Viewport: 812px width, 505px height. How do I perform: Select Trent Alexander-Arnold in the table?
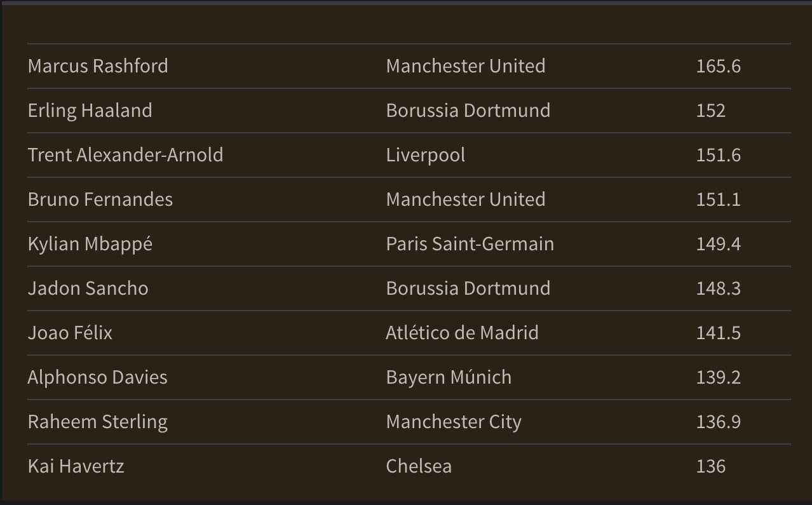pos(126,155)
